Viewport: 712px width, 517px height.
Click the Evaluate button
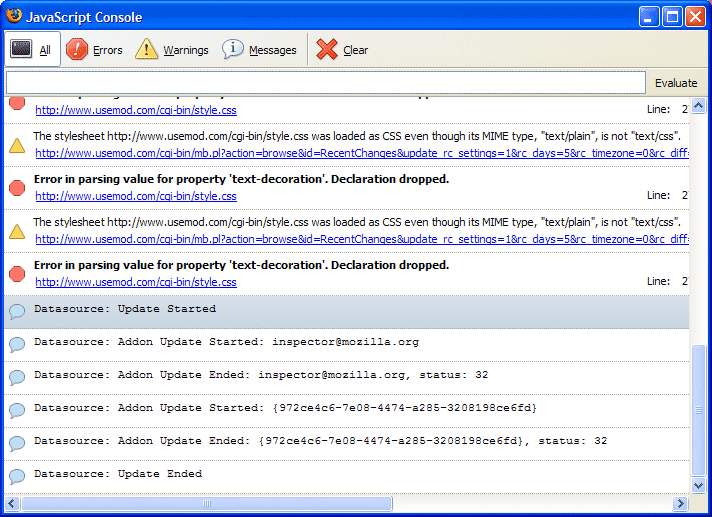pyautogui.click(x=676, y=83)
